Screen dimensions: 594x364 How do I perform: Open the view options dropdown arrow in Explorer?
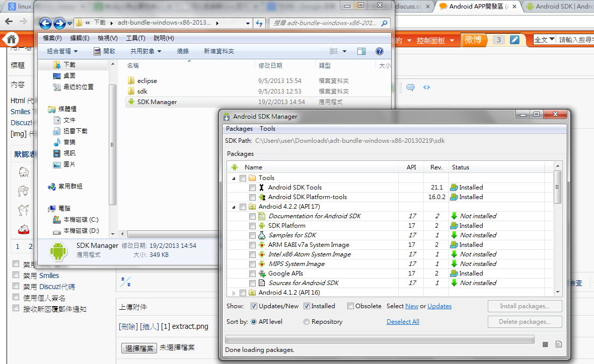[344, 51]
